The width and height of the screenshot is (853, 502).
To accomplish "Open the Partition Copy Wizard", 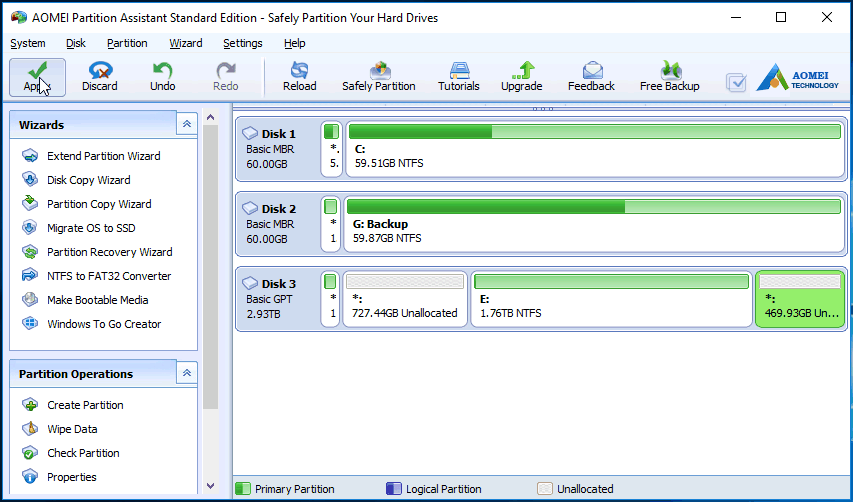I will (x=87, y=204).
